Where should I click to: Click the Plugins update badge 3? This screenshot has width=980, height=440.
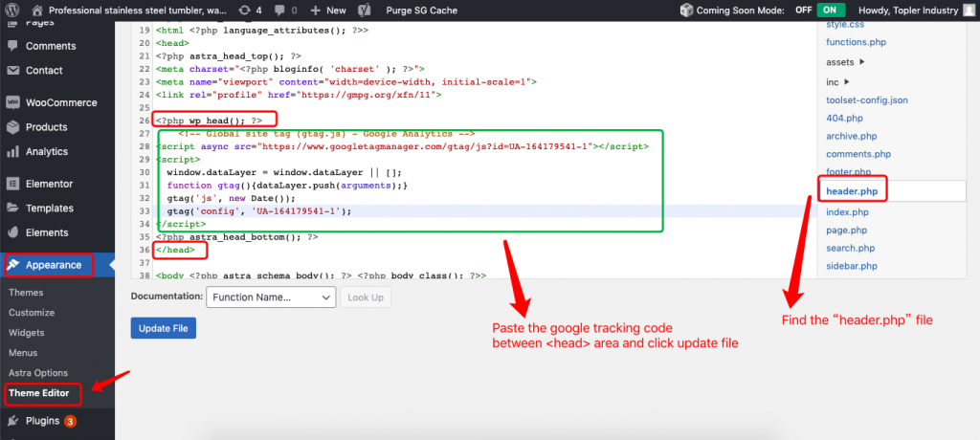(70, 421)
